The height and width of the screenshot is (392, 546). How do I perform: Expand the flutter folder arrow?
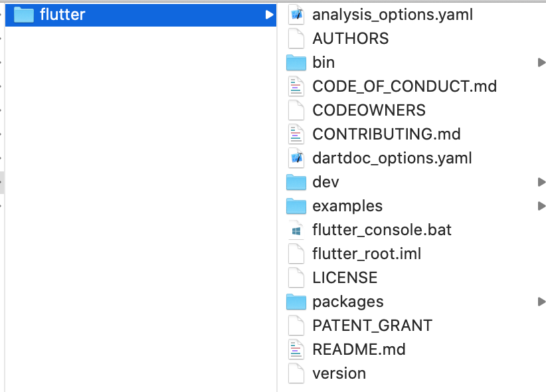tap(269, 15)
